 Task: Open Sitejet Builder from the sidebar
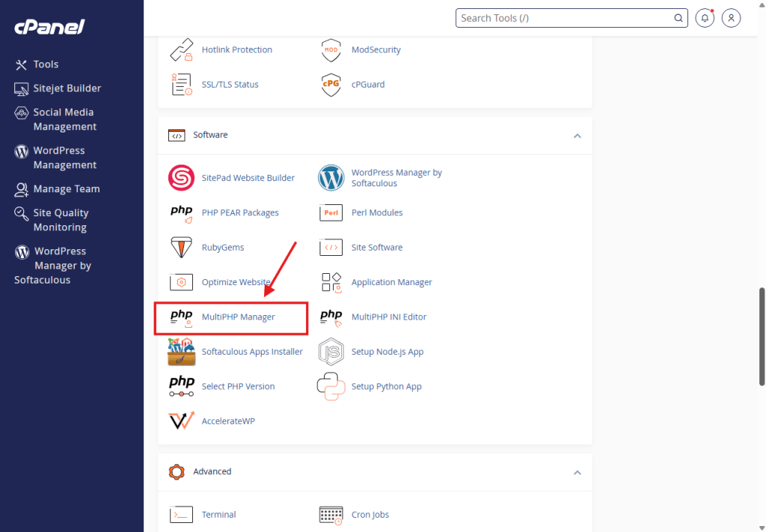click(x=67, y=88)
